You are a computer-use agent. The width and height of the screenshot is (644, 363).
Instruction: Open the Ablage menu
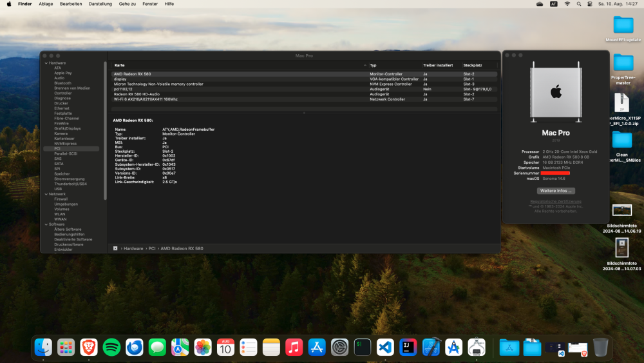[46, 4]
